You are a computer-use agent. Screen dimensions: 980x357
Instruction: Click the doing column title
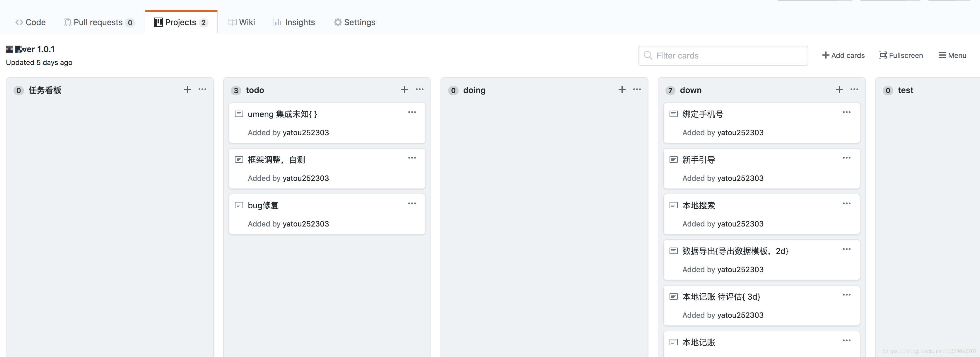[474, 90]
